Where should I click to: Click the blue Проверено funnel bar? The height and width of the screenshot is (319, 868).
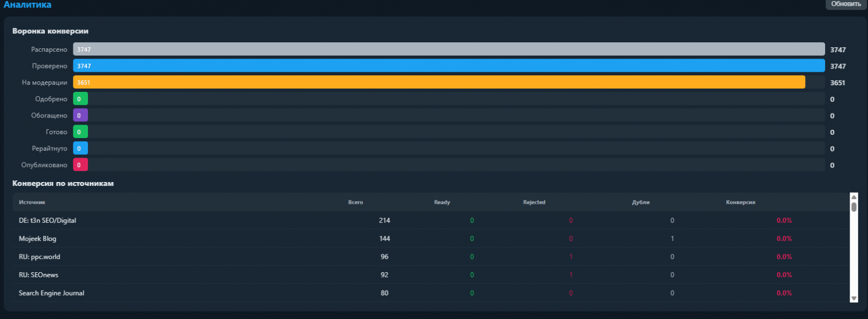(x=449, y=66)
